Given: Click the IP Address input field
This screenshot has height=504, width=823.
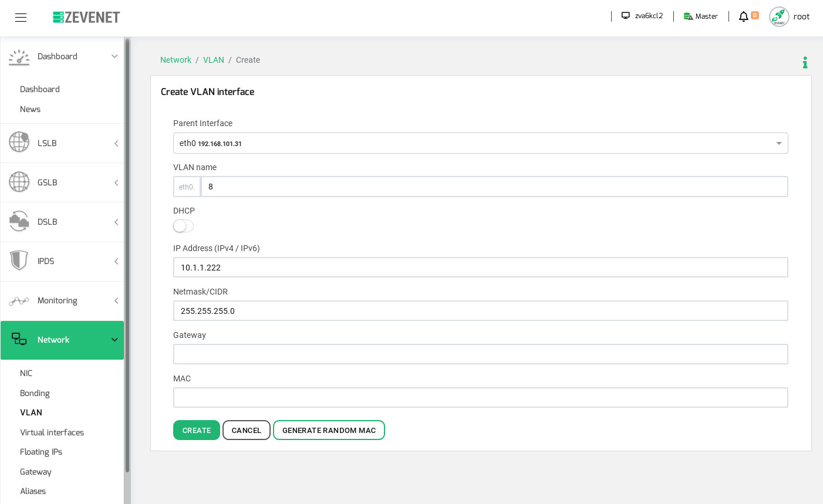Looking at the screenshot, I should click(480, 268).
